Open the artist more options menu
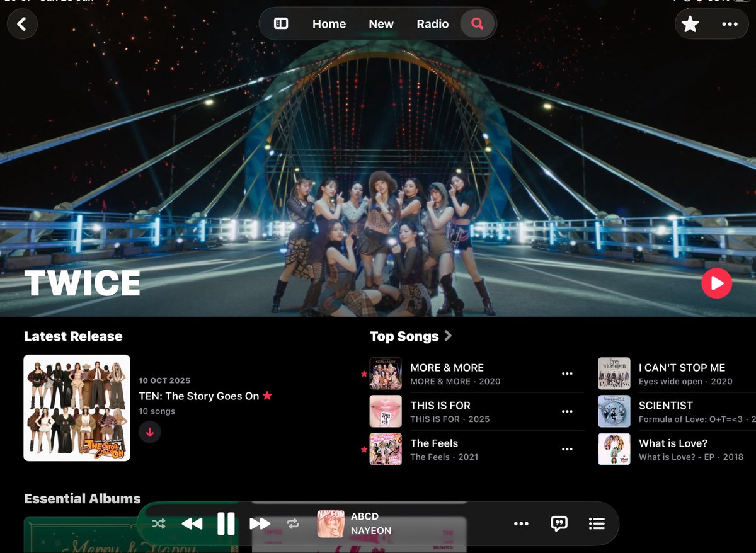Screen dimensions: 756x553 (730, 24)
